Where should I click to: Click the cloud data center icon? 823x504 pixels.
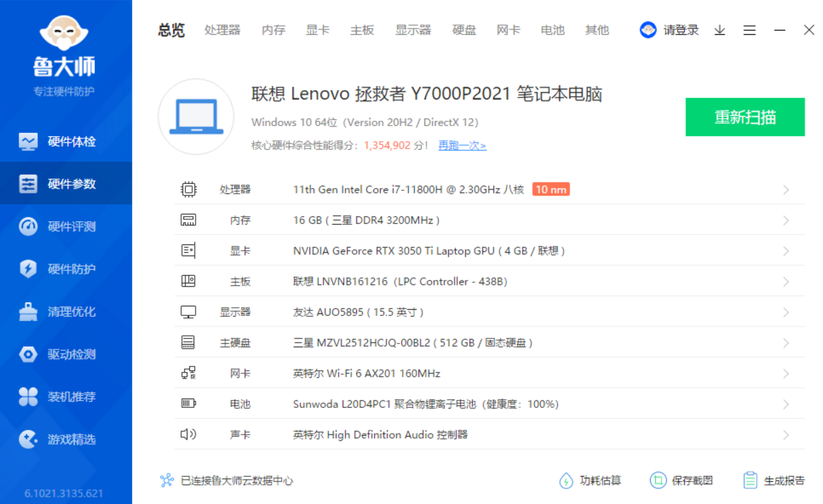(x=167, y=481)
